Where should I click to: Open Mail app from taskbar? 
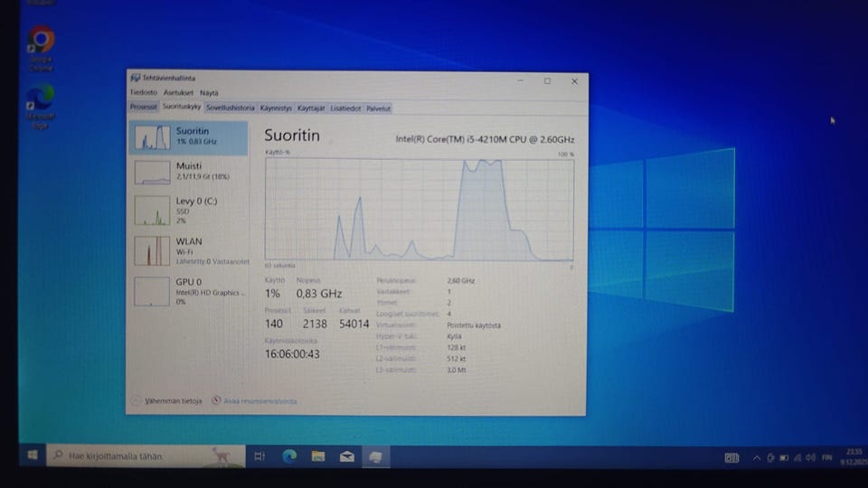(347, 456)
